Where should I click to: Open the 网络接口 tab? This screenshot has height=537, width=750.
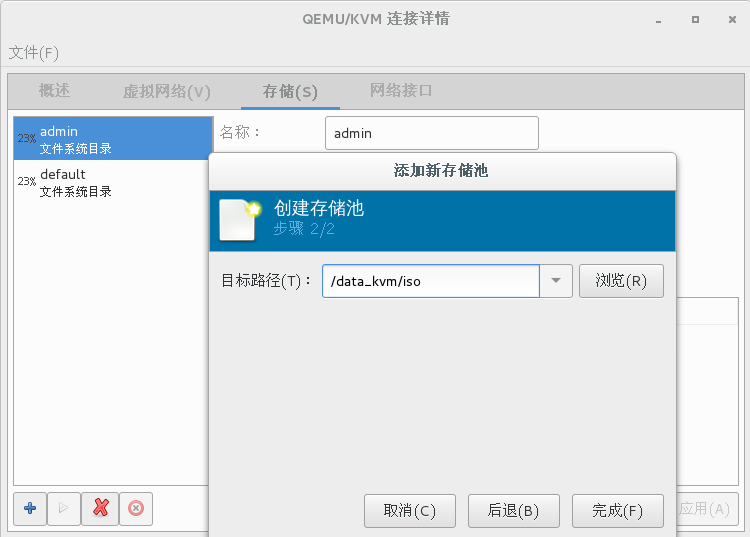coord(401,90)
